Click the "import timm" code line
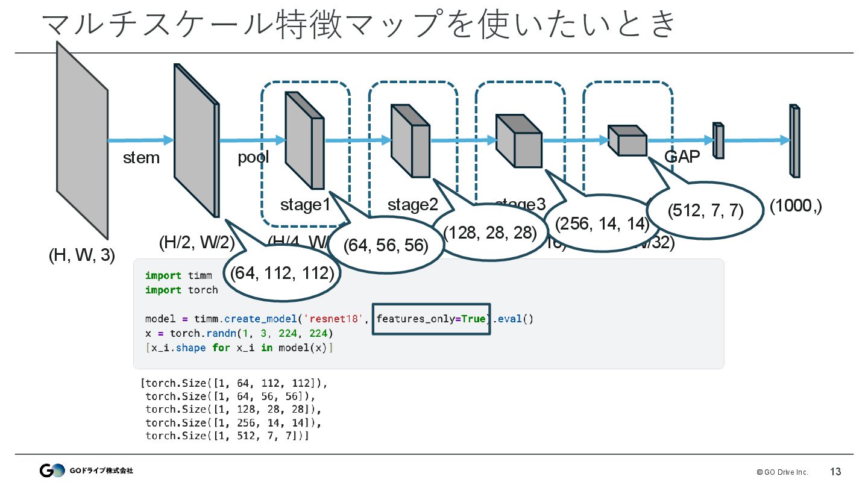Screen dimensions: 868x488 pos(178,275)
